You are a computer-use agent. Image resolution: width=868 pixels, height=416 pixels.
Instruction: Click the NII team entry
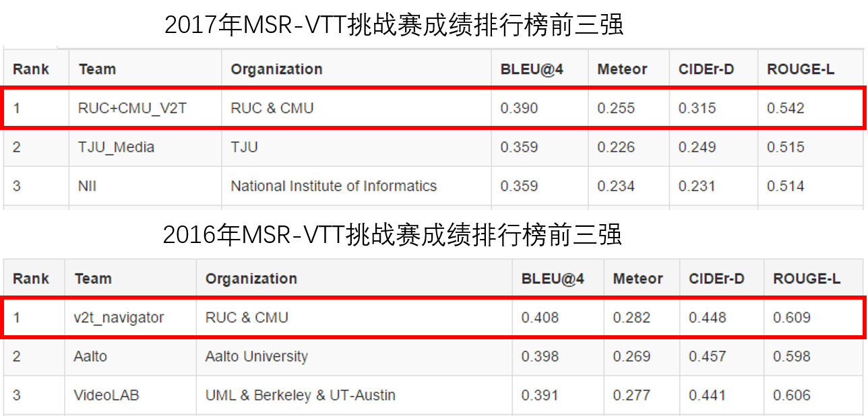tap(88, 186)
